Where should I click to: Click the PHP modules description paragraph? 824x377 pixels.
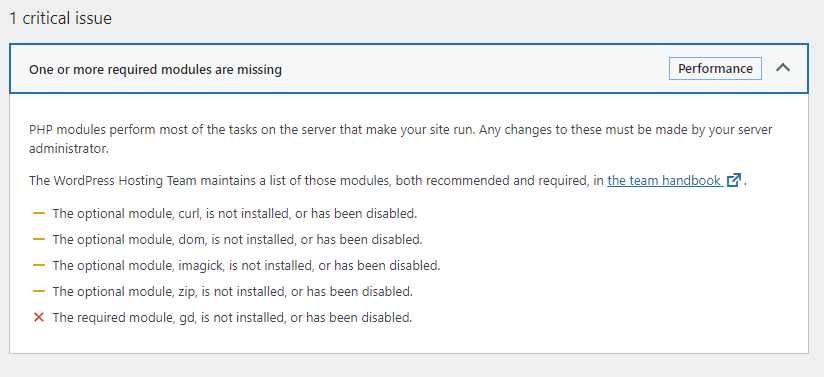(400, 139)
